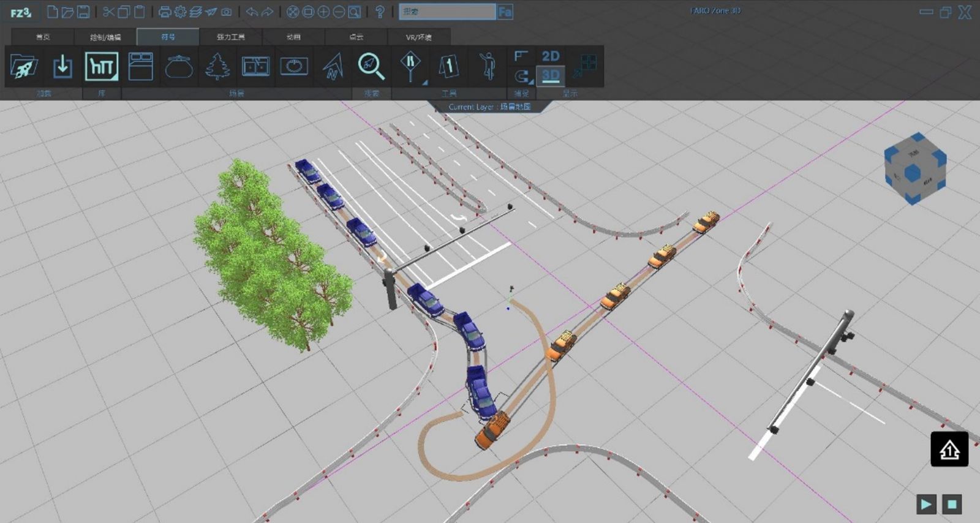Zoom to extents with the circled arrows icon
The height and width of the screenshot is (523, 980).
(293, 12)
